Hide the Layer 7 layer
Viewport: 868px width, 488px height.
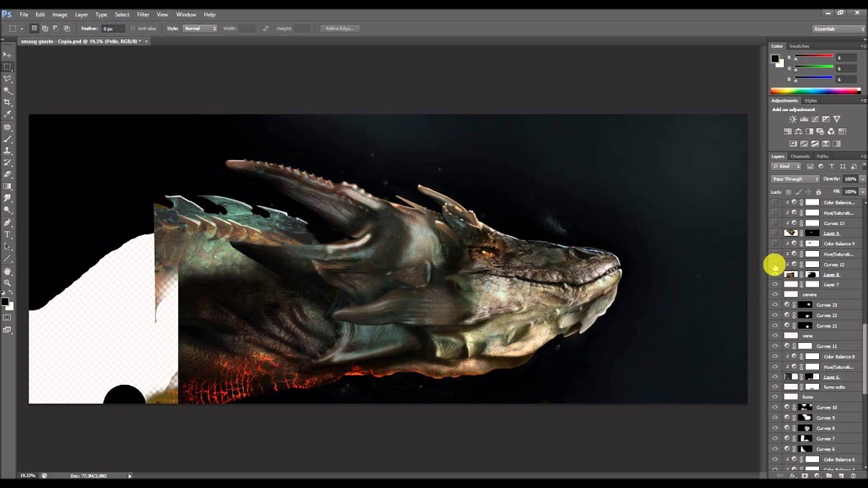pyautogui.click(x=775, y=285)
